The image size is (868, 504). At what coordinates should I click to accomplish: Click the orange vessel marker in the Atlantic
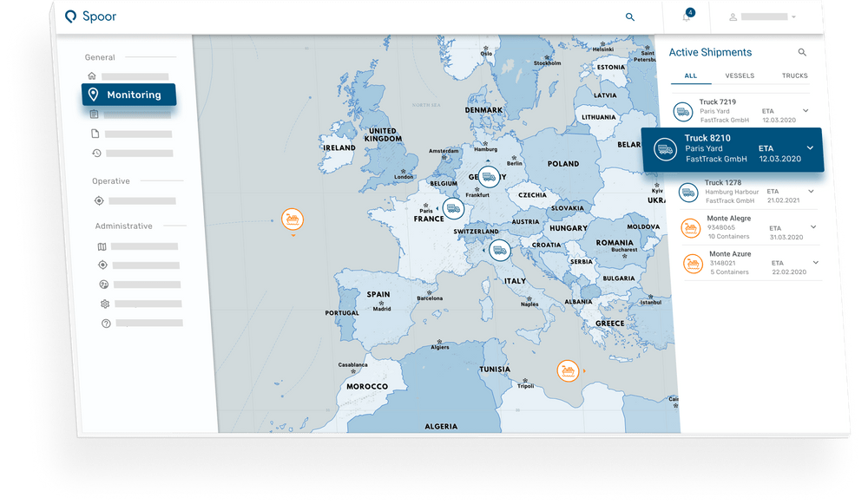(293, 219)
